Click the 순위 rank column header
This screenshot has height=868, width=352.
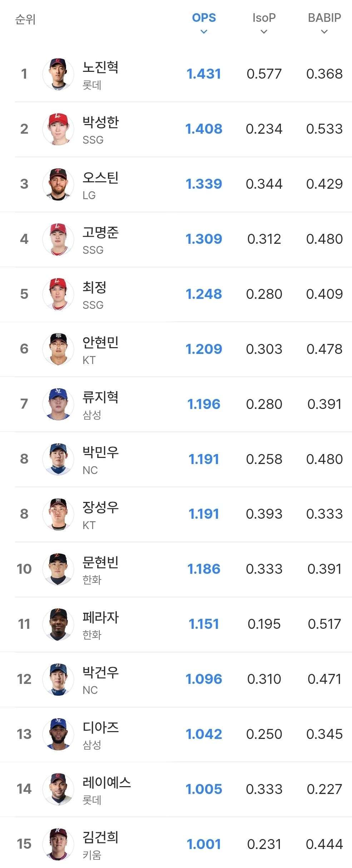(25, 19)
